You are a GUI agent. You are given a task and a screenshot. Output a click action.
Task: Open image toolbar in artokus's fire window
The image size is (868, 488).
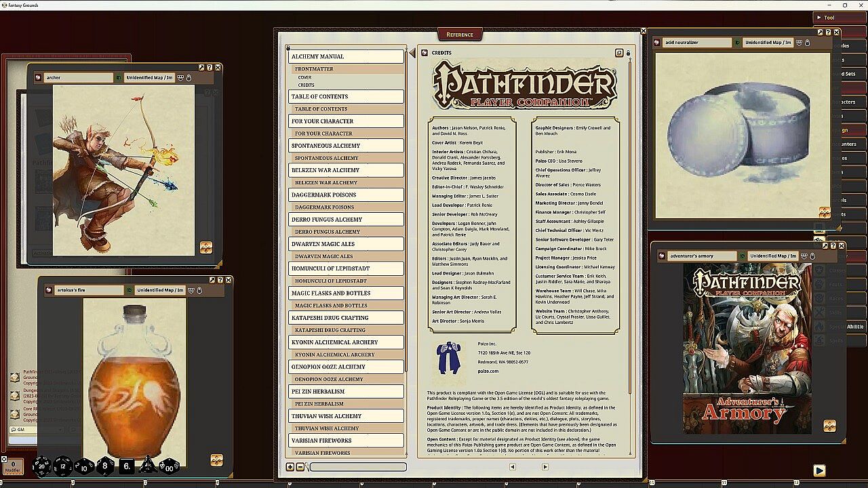coord(217,460)
